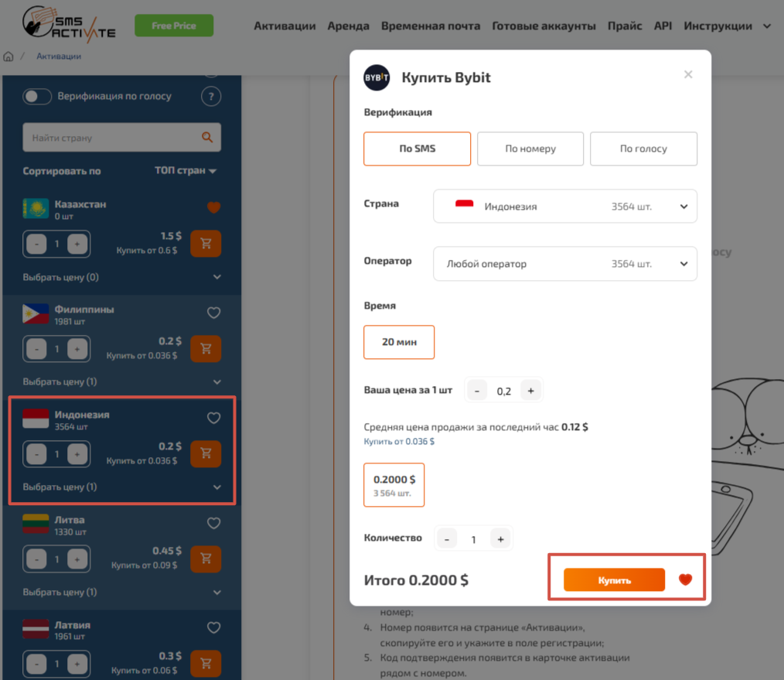
Task: Open Прайс menu item
Action: point(625,26)
